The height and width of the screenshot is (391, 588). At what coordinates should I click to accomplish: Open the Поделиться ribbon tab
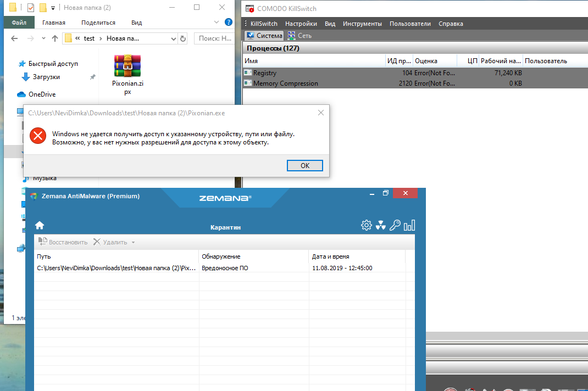point(98,23)
